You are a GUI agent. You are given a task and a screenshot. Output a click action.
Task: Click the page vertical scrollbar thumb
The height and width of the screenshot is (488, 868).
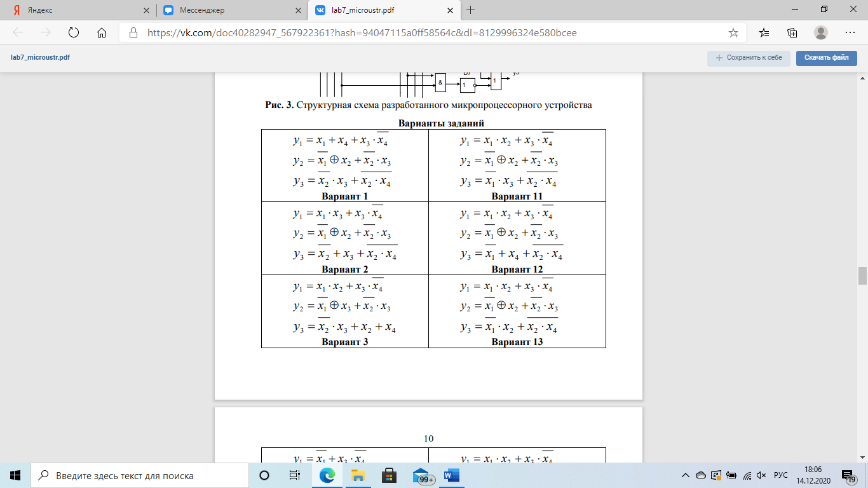[x=862, y=276]
